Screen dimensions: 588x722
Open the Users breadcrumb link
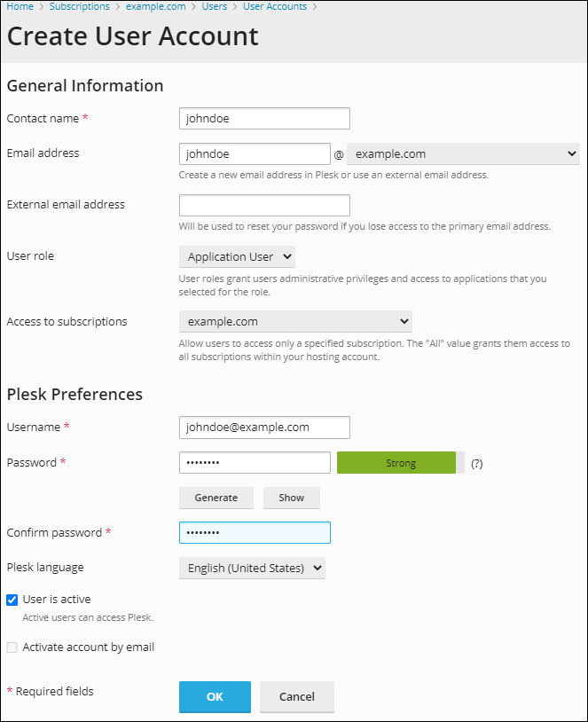pos(214,6)
